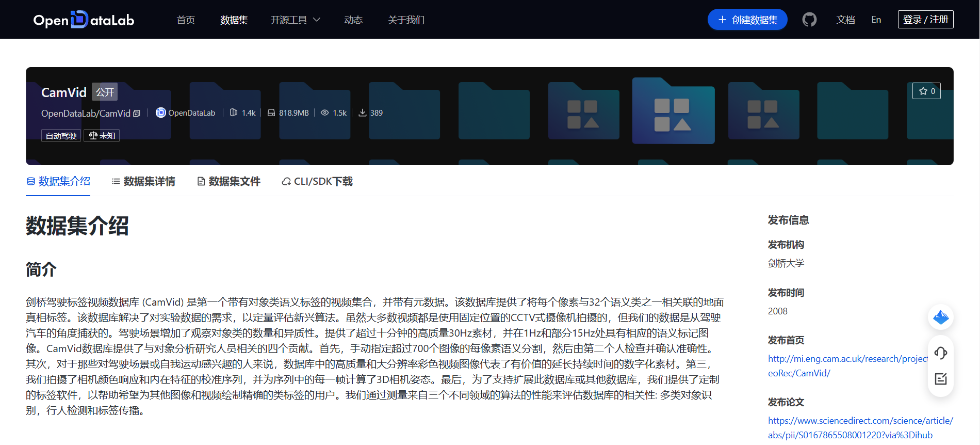Click the CamVid dataset title

(x=64, y=92)
